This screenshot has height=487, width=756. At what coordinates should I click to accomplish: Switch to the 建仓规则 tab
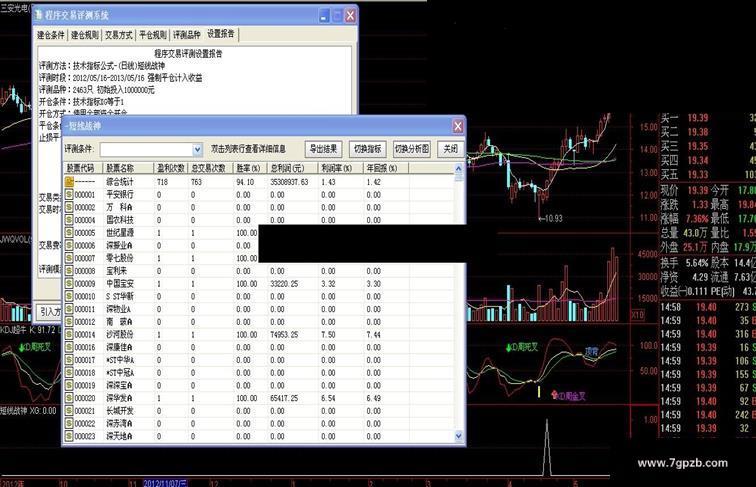coord(85,35)
